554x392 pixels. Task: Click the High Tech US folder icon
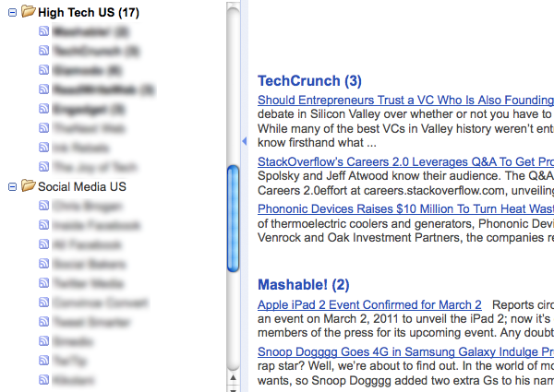click(29, 12)
